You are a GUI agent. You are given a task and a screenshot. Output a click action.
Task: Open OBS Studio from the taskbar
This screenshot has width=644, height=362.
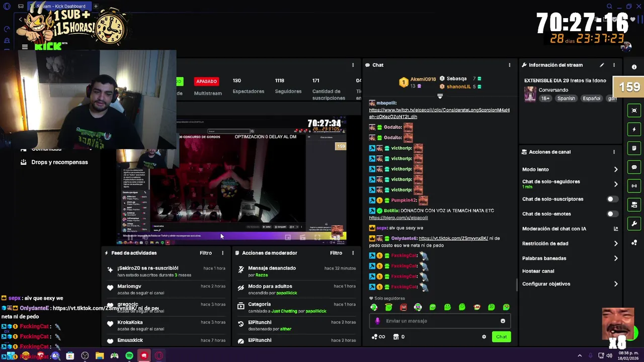coord(85,356)
